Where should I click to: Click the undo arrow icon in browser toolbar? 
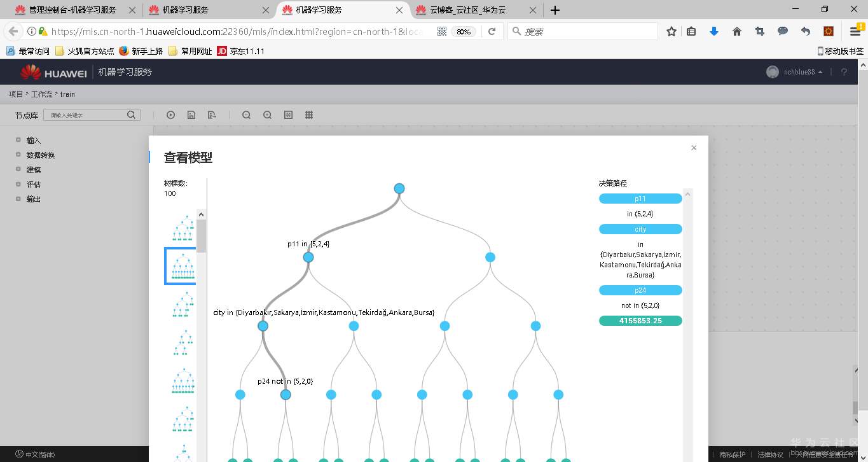tap(806, 31)
